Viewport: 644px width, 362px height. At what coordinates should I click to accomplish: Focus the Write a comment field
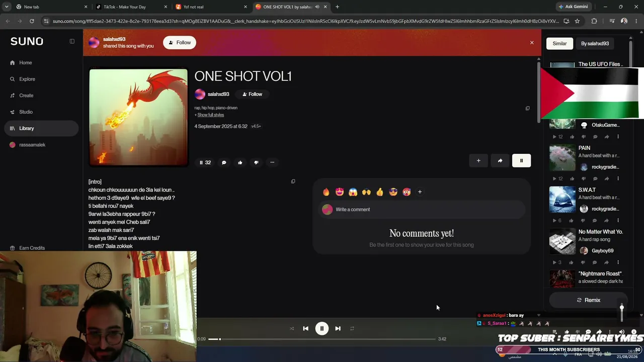422,210
